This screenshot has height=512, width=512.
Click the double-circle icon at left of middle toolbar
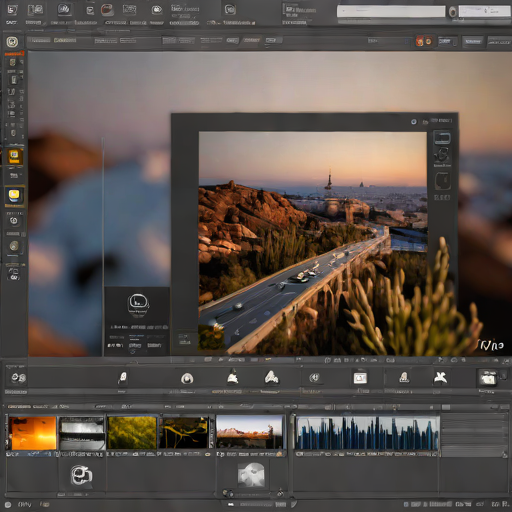tap(18, 378)
